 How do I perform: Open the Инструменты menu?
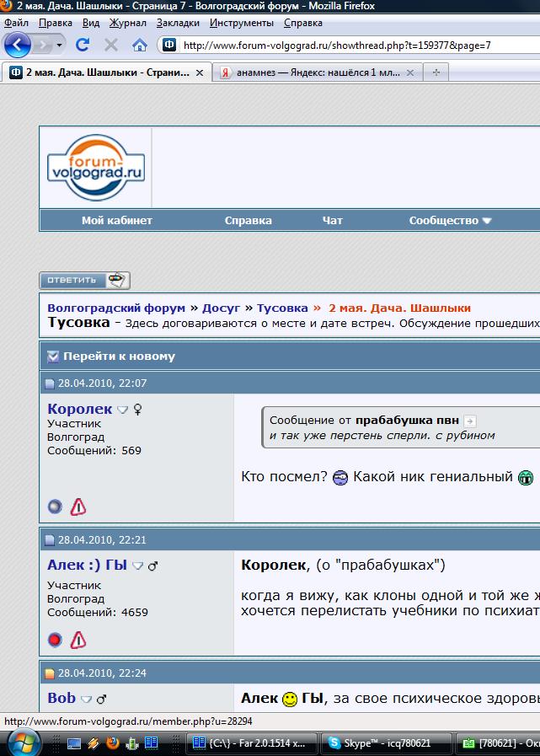(241, 23)
